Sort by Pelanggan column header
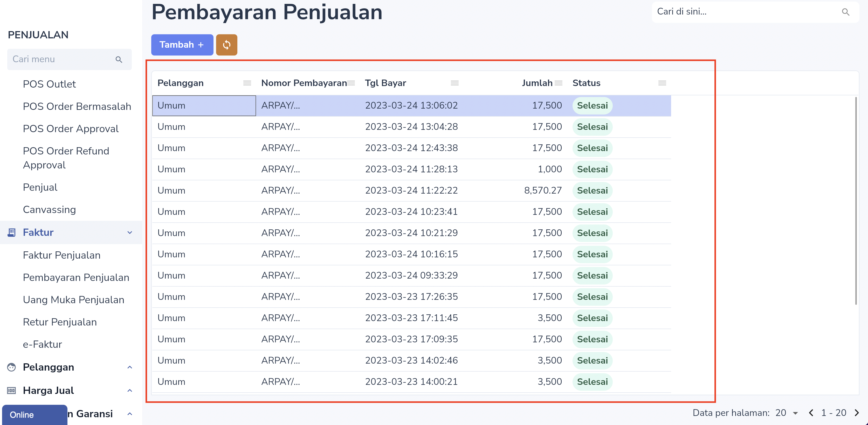 pyautogui.click(x=180, y=83)
